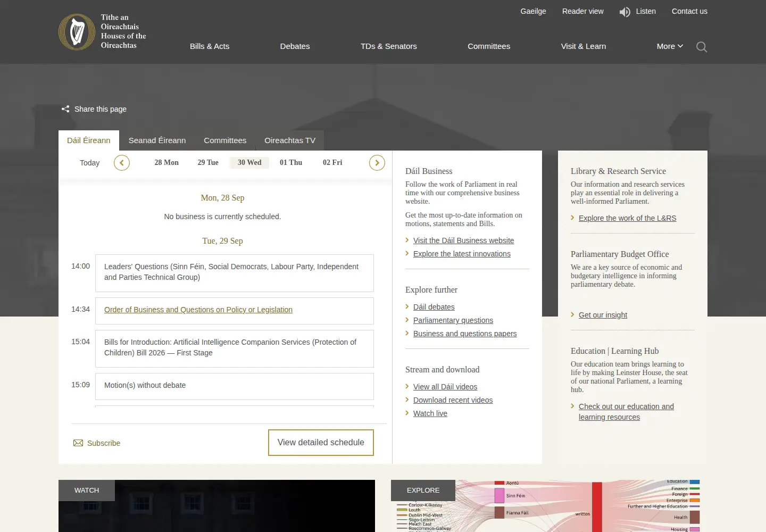Select date 01 Thu
Image resolution: width=766 pixels, height=532 pixels.
(291, 163)
